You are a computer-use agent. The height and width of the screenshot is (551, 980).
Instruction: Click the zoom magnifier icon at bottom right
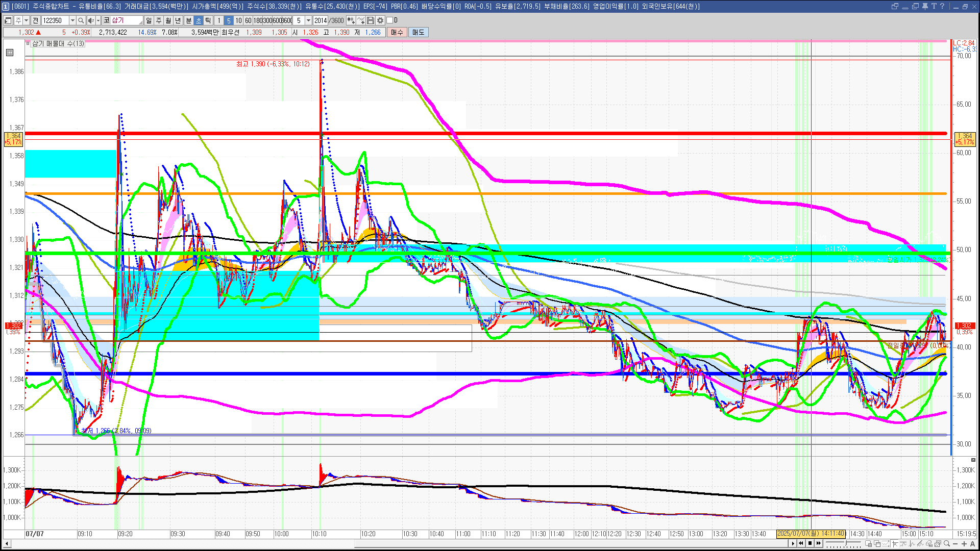click(x=947, y=543)
